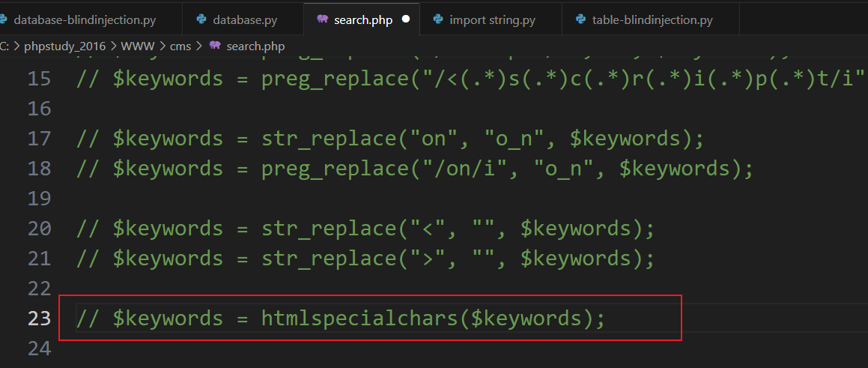
Task: Open the phpstudy_2016 breadcrumb folder
Action: pyautogui.click(x=64, y=46)
